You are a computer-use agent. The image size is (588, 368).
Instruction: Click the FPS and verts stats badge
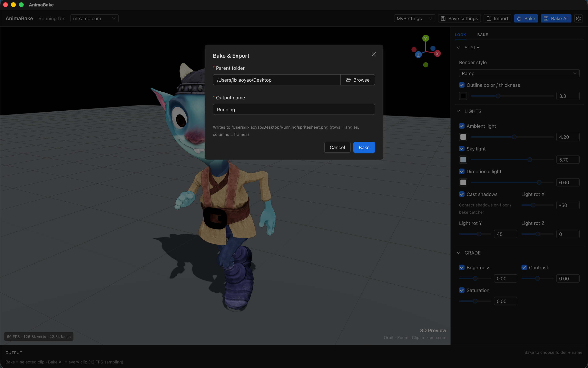pyautogui.click(x=39, y=336)
